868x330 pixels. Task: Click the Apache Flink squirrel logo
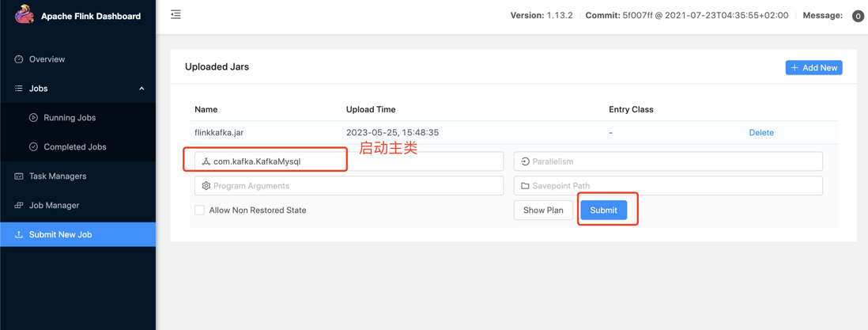(x=25, y=15)
